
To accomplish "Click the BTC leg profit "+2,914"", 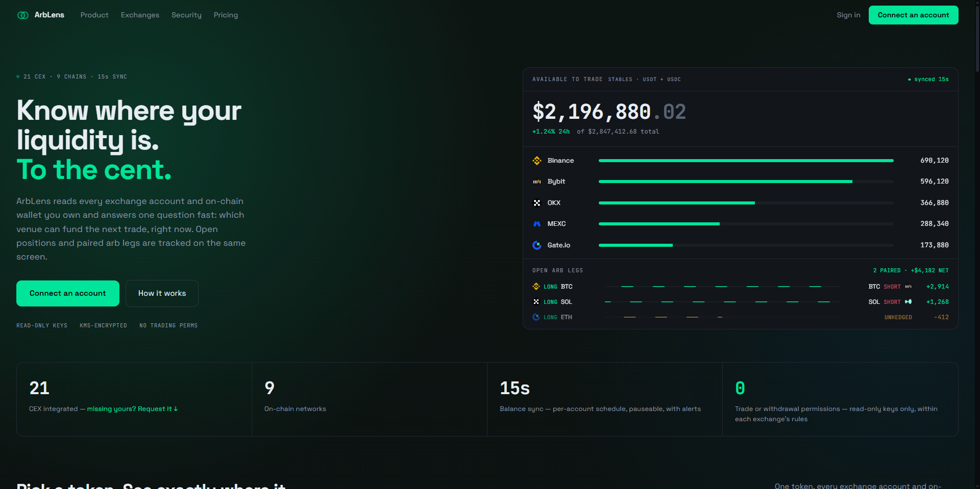I will [937, 287].
